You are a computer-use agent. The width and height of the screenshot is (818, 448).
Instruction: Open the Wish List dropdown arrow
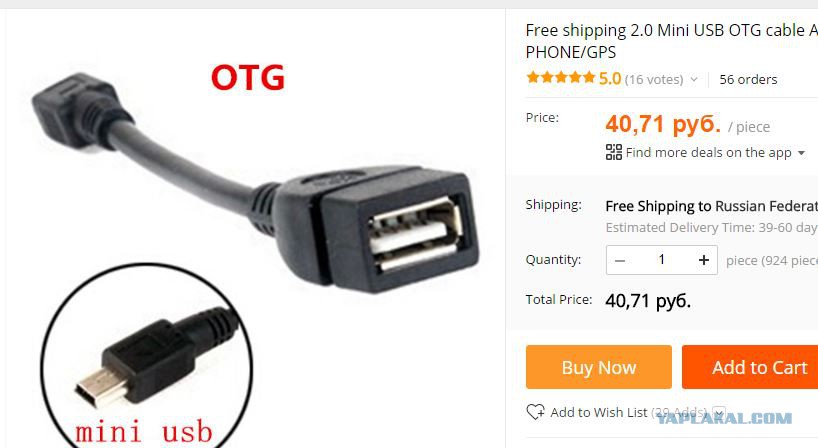719,413
